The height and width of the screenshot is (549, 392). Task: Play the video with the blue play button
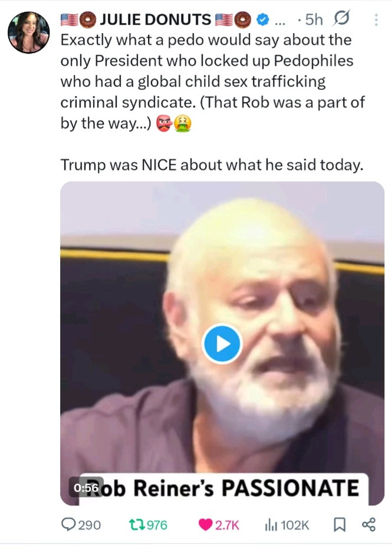222,343
